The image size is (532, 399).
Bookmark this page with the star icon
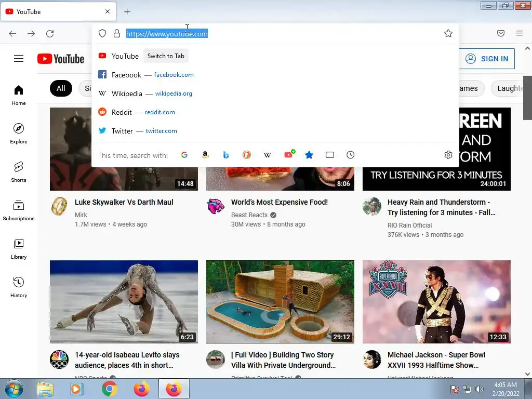(x=448, y=33)
